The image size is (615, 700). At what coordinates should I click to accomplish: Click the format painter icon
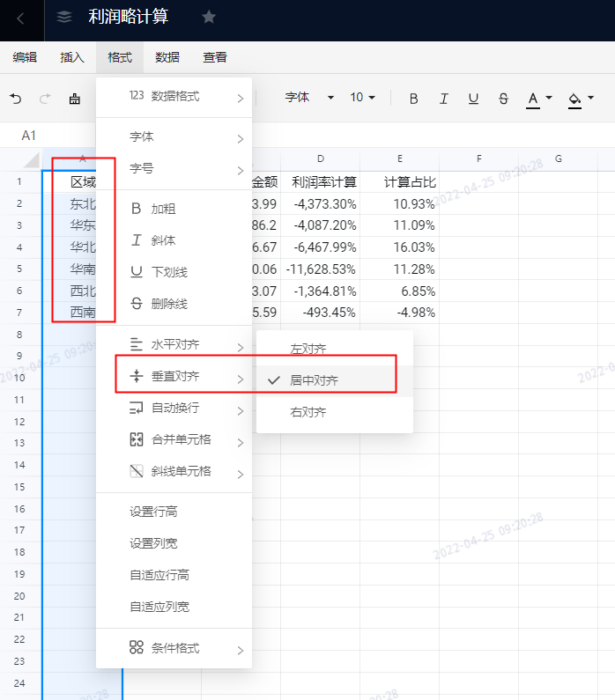74,99
